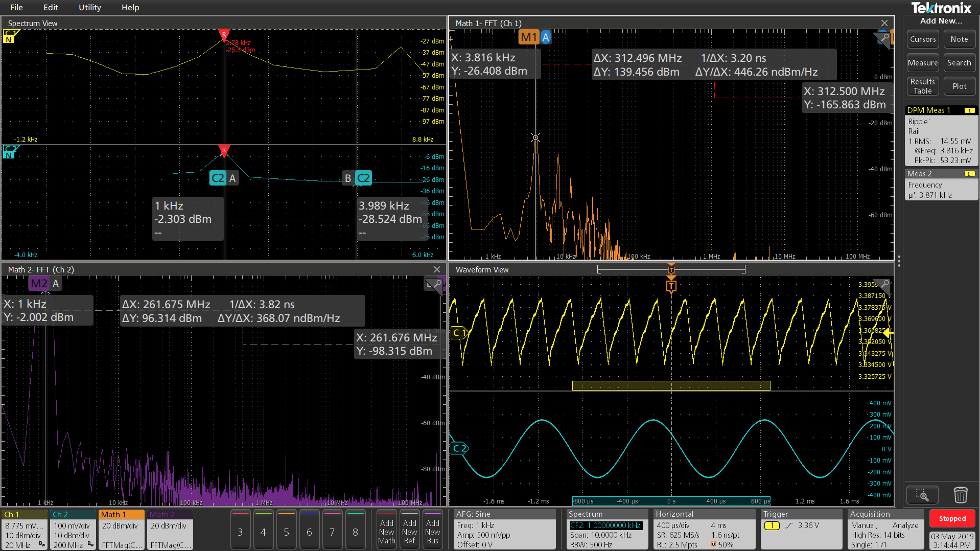
Task: Click the Add New Math button
Action: click(386, 531)
